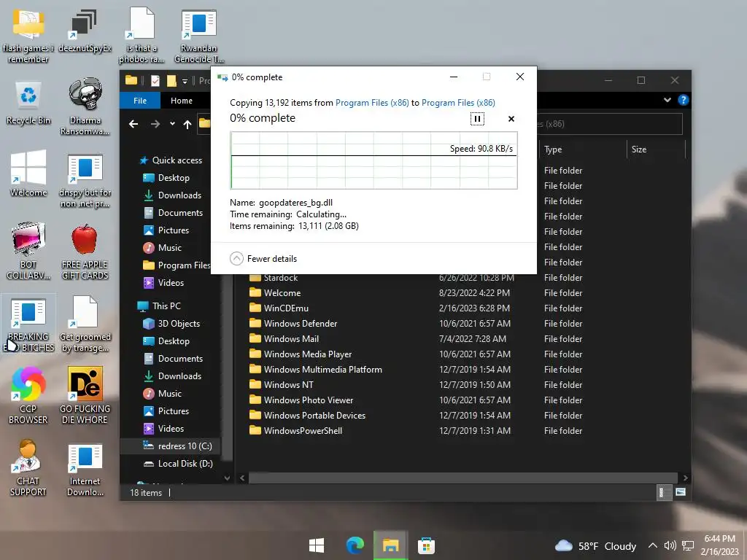Switch to the Home ribbon tab

[x=182, y=101]
